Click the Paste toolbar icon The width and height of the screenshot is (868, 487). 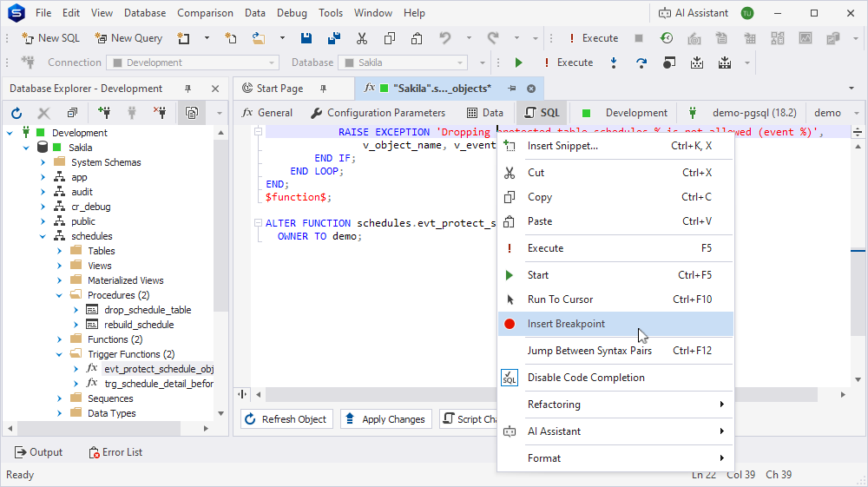coord(417,38)
